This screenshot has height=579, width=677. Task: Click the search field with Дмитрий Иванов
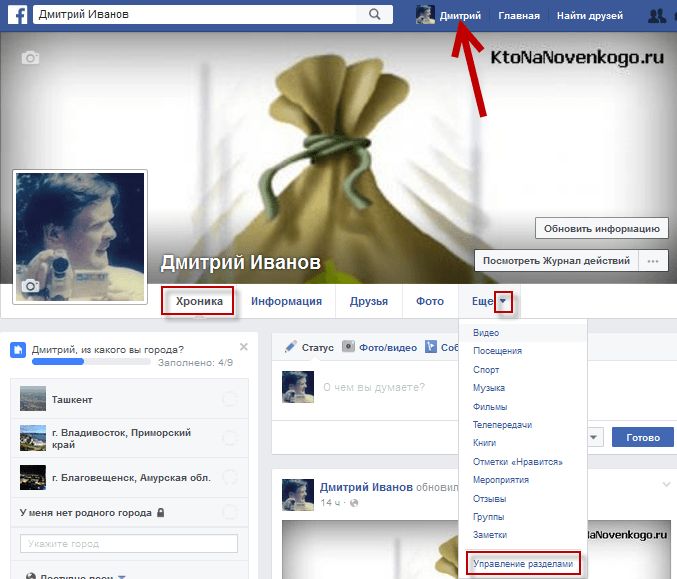click(195, 14)
